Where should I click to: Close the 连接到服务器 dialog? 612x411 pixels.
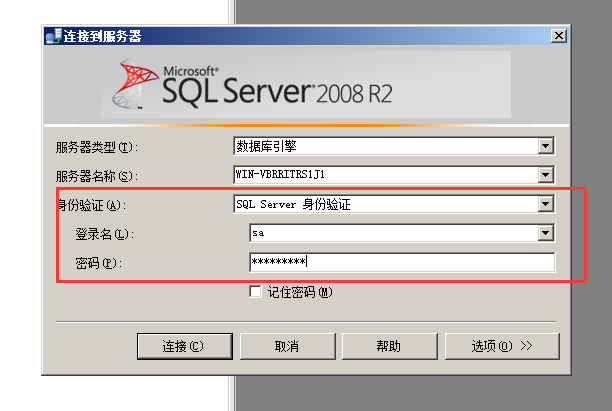click(x=559, y=36)
